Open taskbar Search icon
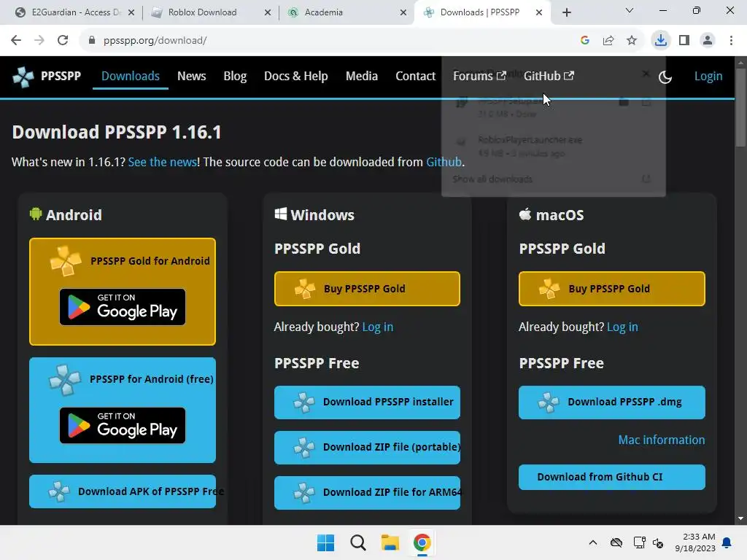Screen dimensions: 747x560 coord(358,542)
